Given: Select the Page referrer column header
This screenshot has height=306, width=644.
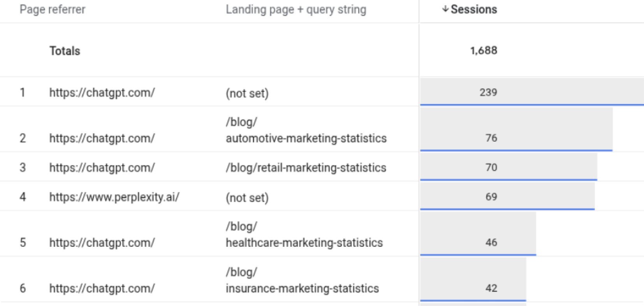Looking at the screenshot, I should [x=53, y=9].
